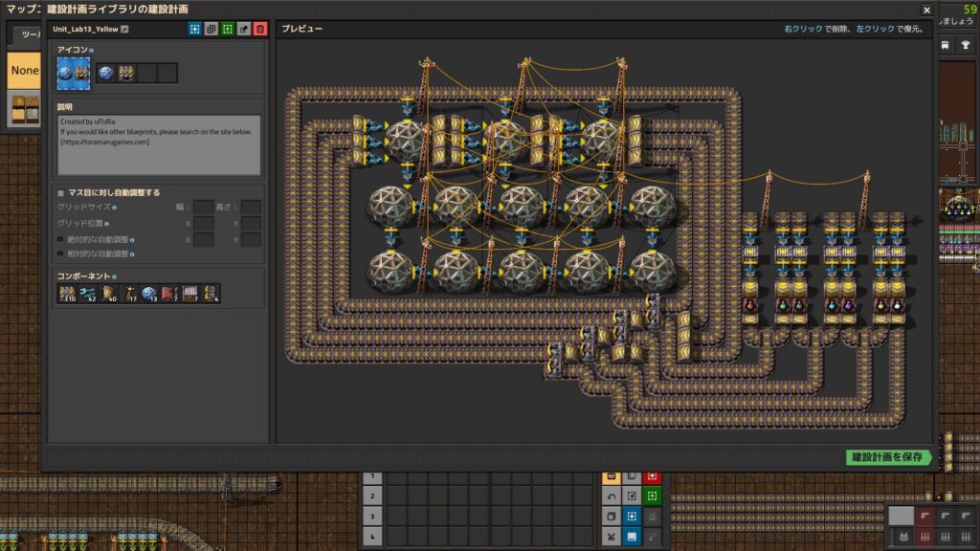Screen dimensions: 980x551
Task: Select quickbar row 2 button
Action: coord(372,496)
